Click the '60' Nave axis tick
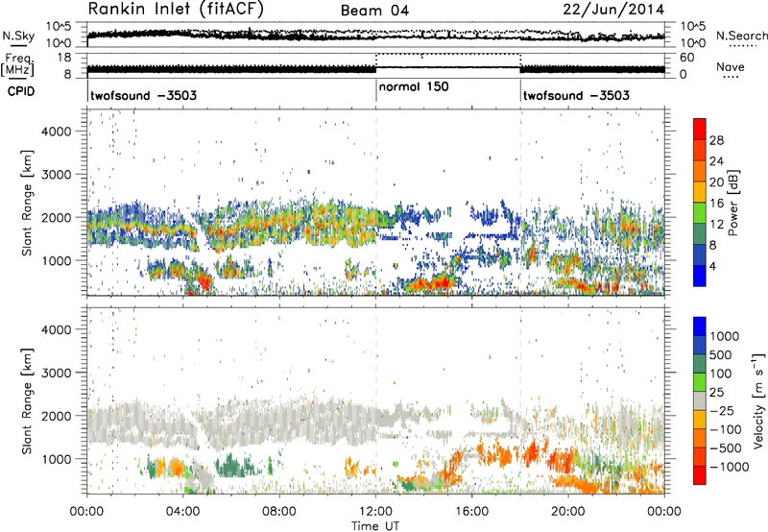This screenshot has width=768, height=532. (686, 58)
